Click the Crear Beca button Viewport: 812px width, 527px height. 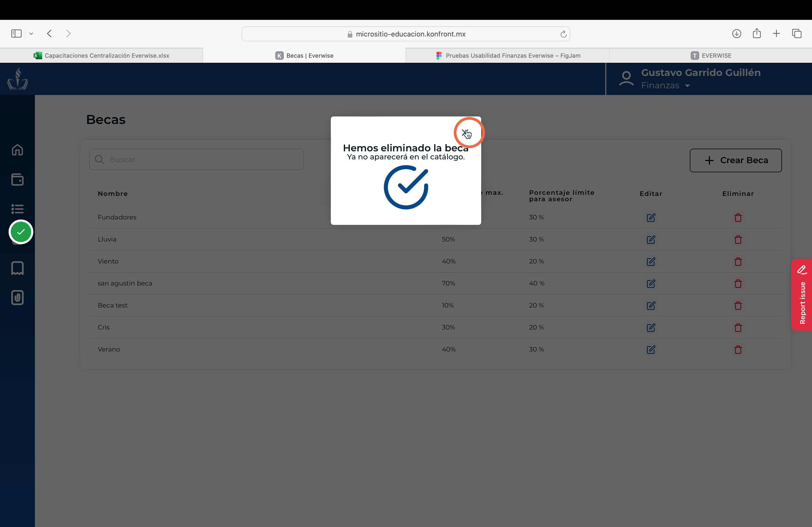(735, 160)
